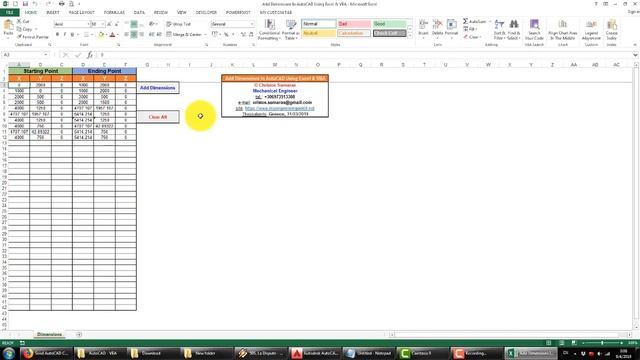Click the AutoSum sigma icon
640x360 pixels.
click(x=465, y=21)
